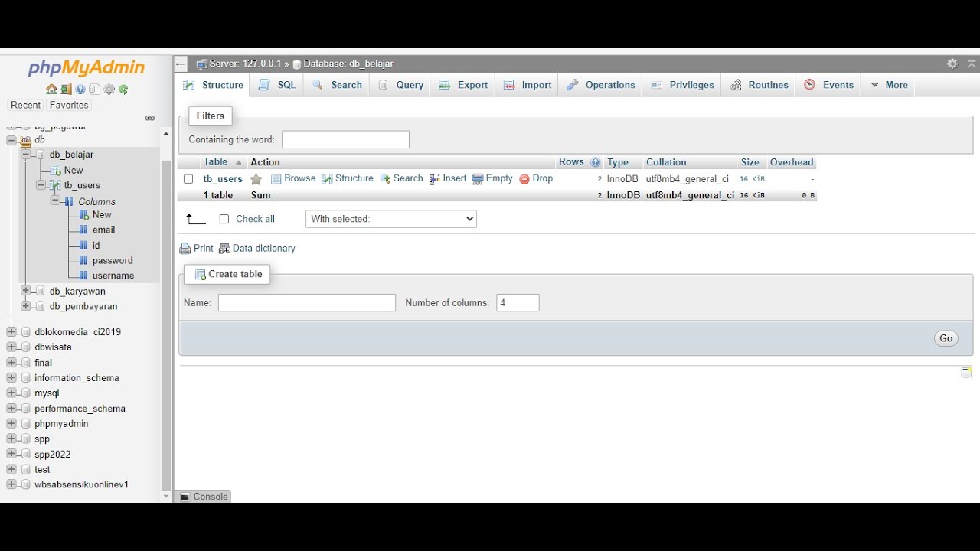Click the Go button

(x=946, y=338)
